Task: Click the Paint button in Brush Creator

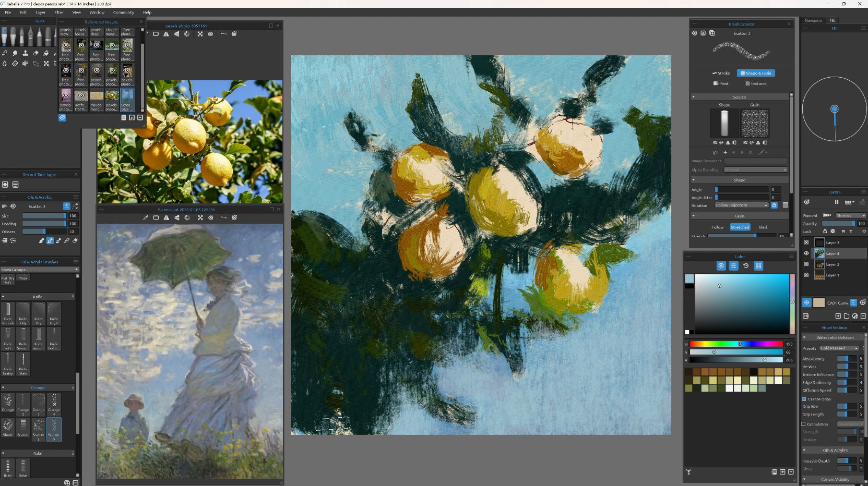Action: (721, 83)
